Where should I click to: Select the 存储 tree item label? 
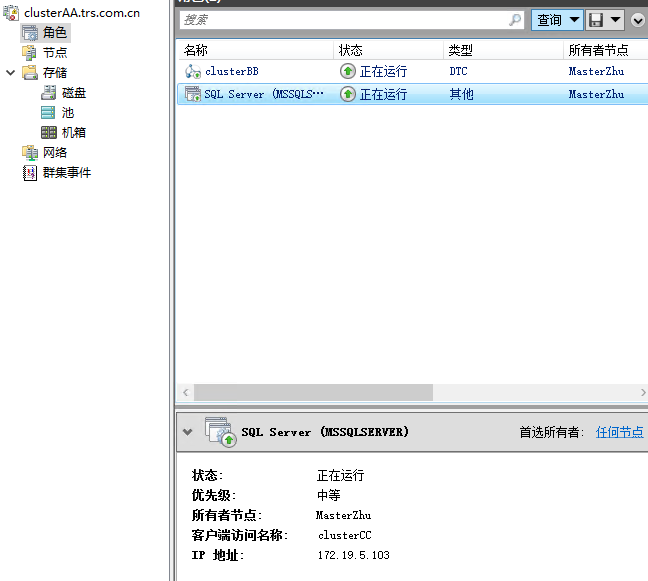(55, 73)
